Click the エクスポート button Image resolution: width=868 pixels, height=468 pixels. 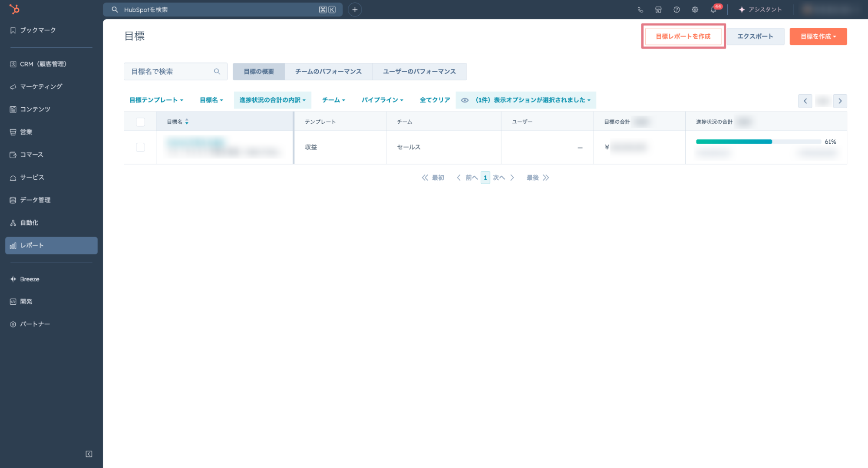tap(755, 36)
